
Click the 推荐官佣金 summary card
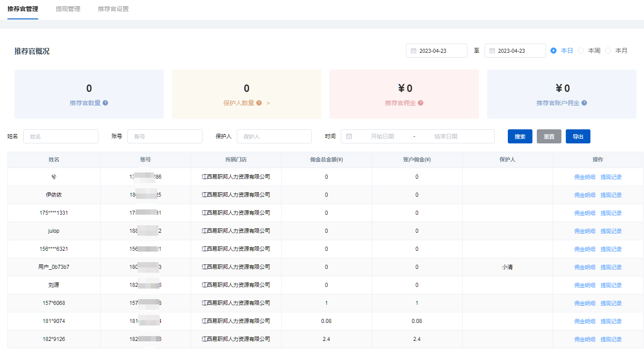pos(404,94)
